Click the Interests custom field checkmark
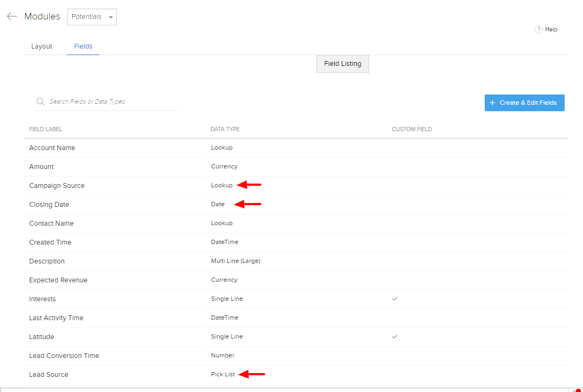The height and width of the screenshot is (392, 583). click(395, 299)
